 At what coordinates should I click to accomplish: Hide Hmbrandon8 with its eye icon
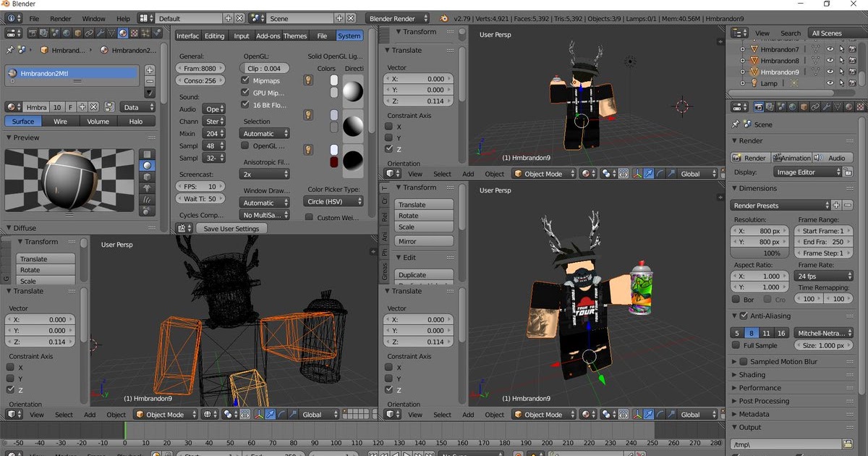coord(830,60)
